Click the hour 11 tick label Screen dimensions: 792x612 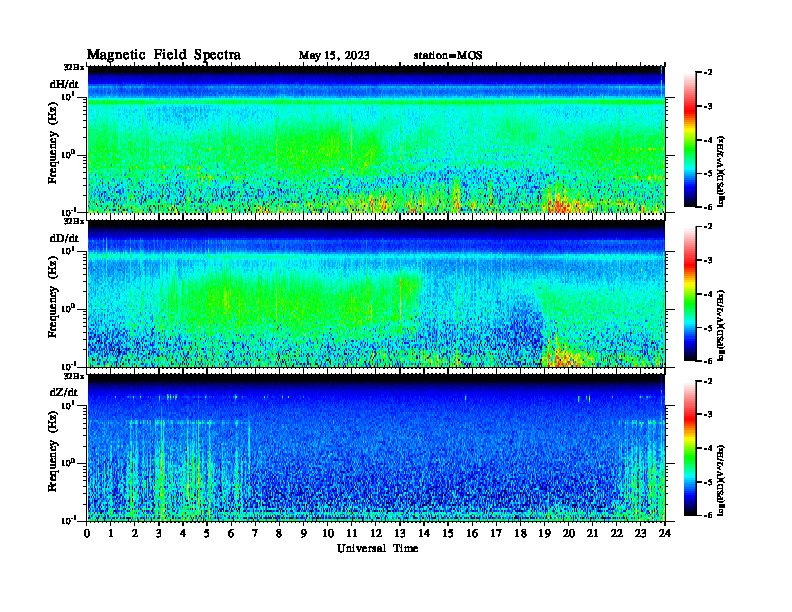pos(352,534)
